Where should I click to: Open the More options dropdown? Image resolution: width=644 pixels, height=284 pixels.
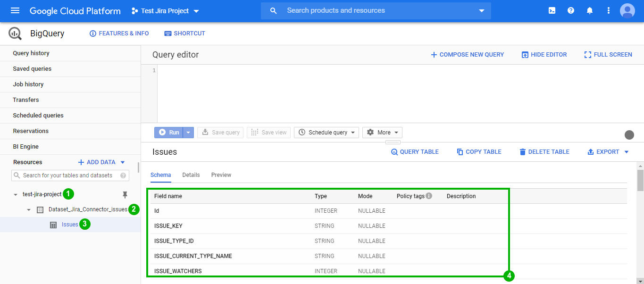click(x=382, y=132)
